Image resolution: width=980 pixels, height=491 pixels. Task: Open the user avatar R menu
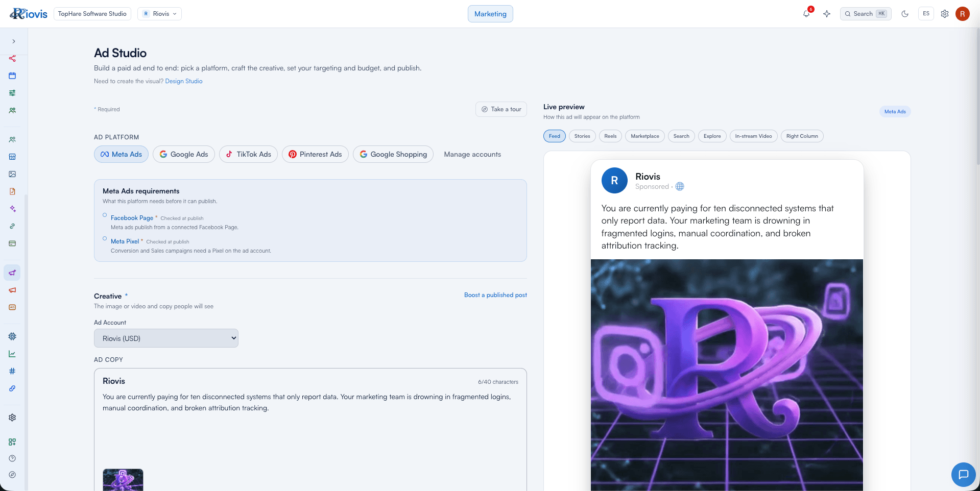963,14
